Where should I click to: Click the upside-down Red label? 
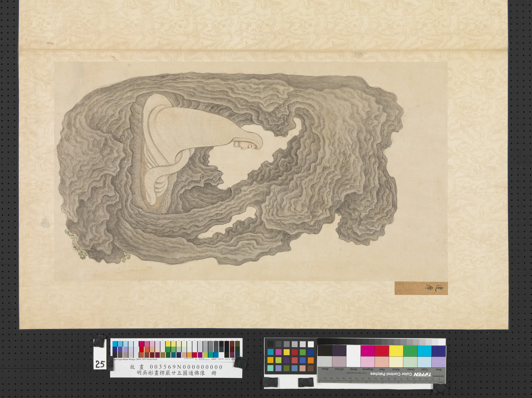tap(382, 369)
